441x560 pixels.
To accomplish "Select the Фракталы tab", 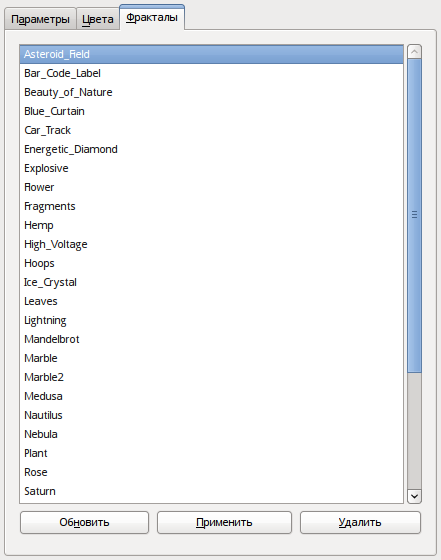I will tap(152, 18).
